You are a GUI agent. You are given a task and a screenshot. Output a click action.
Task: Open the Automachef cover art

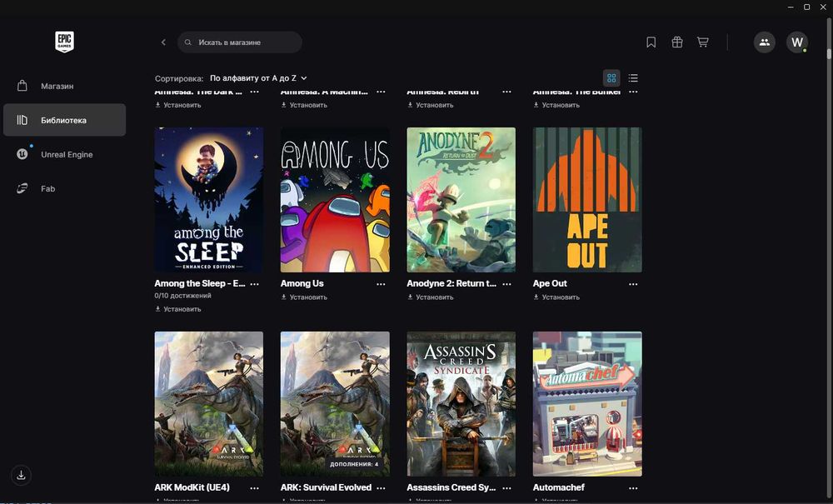pos(587,404)
